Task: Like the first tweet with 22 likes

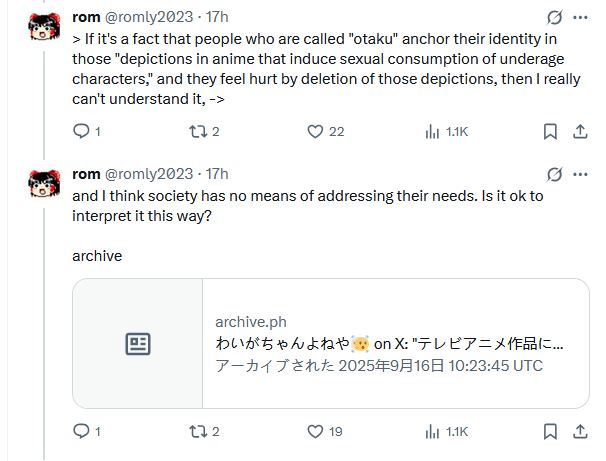Action: click(315, 131)
